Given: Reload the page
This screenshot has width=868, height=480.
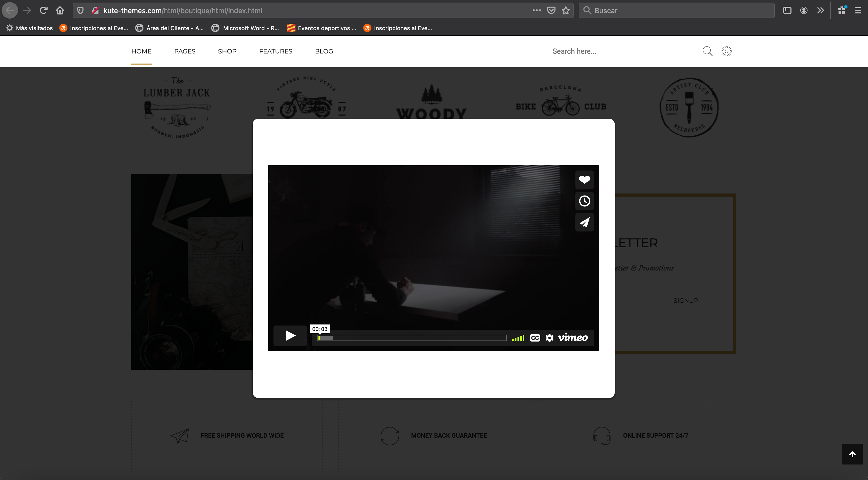Looking at the screenshot, I should click(43, 10).
